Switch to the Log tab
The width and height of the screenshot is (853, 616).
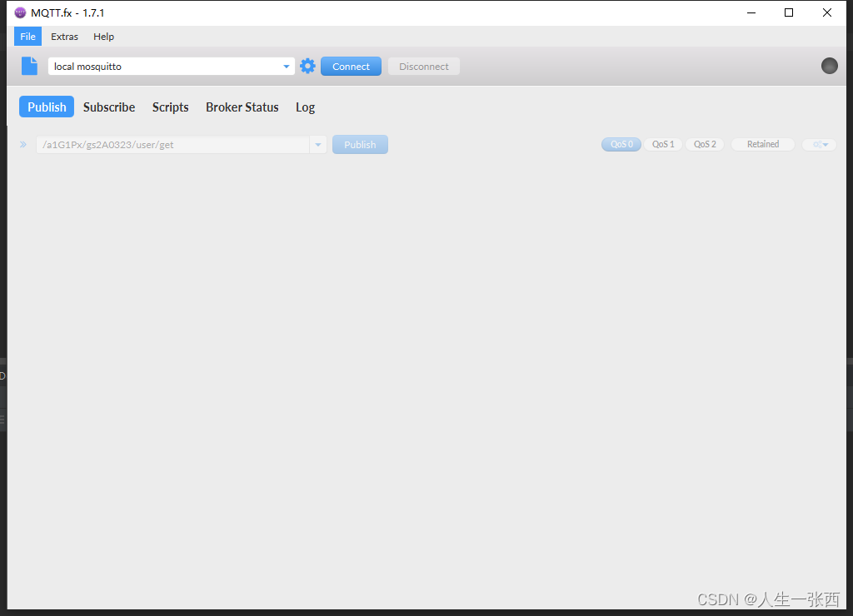point(305,107)
